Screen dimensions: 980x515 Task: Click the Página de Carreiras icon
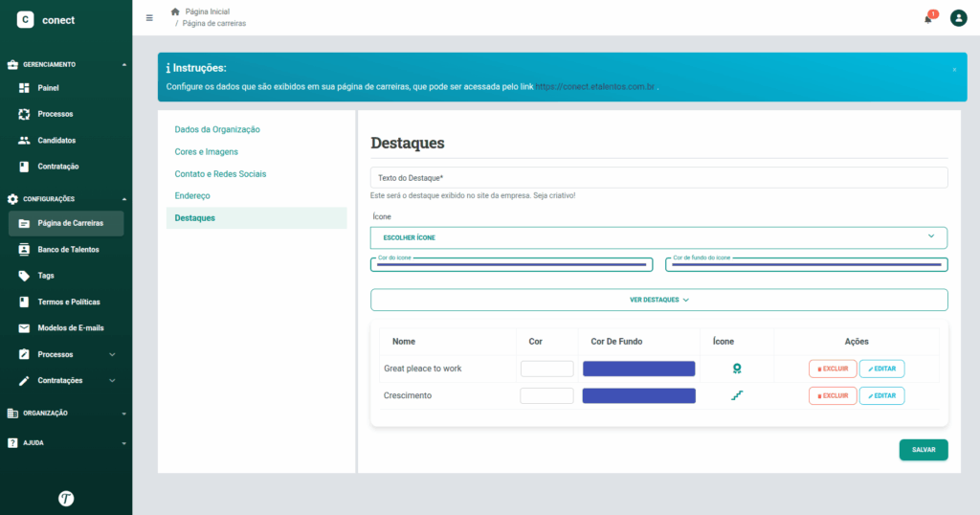[24, 223]
